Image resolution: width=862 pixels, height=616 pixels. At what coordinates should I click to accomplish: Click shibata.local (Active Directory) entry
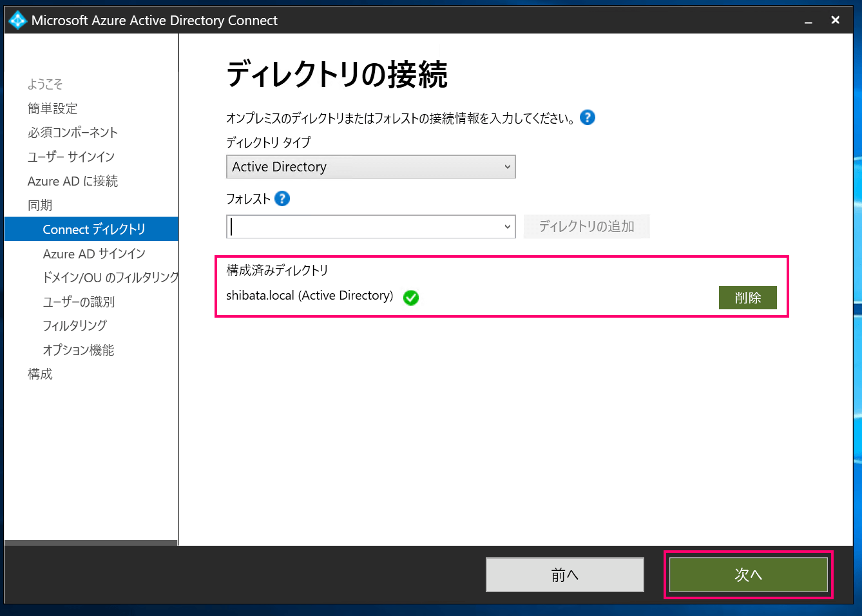309,296
